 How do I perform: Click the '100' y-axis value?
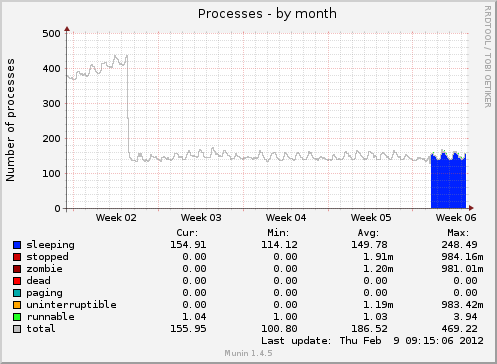51,174
